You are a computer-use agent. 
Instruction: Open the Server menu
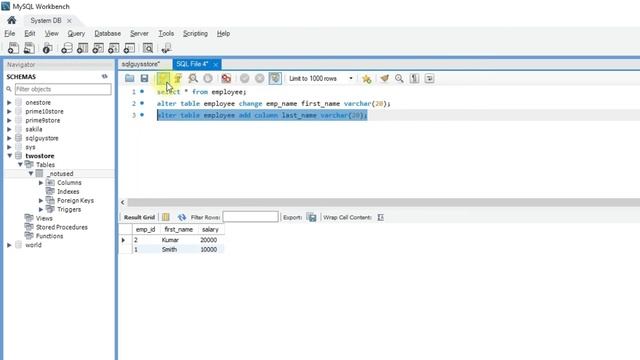pyautogui.click(x=139, y=33)
